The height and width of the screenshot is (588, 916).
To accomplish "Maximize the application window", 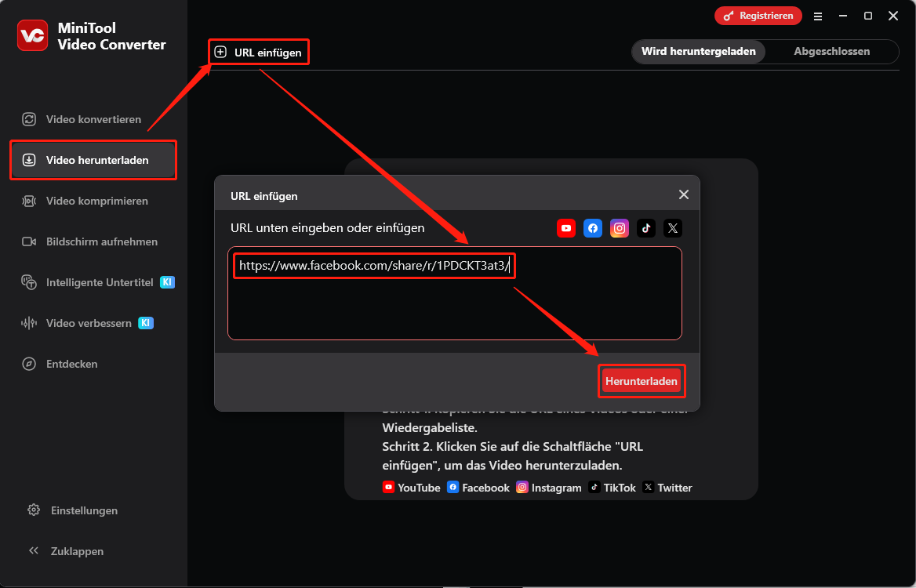I will pyautogui.click(x=868, y=16).
